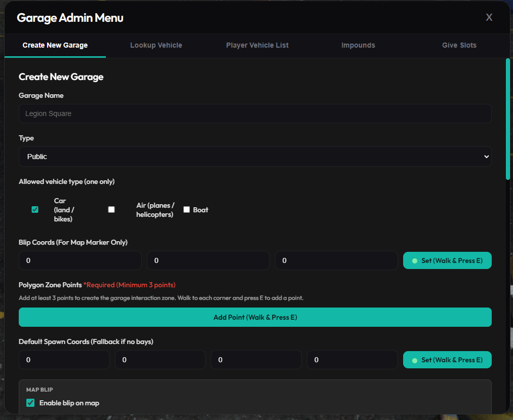Click the 'Enable blip on map' label
The width and height of the screenshot is (513, 420).
[x=69, y=403]
